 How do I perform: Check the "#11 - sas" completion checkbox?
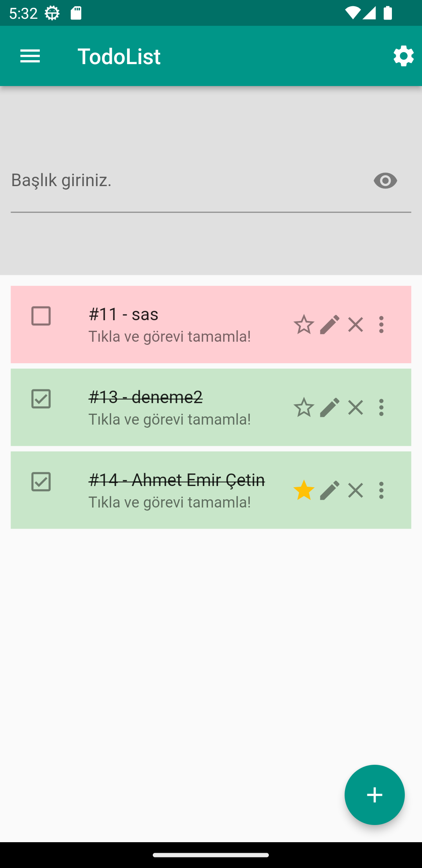pyautogui.click(x=41, y=315)
